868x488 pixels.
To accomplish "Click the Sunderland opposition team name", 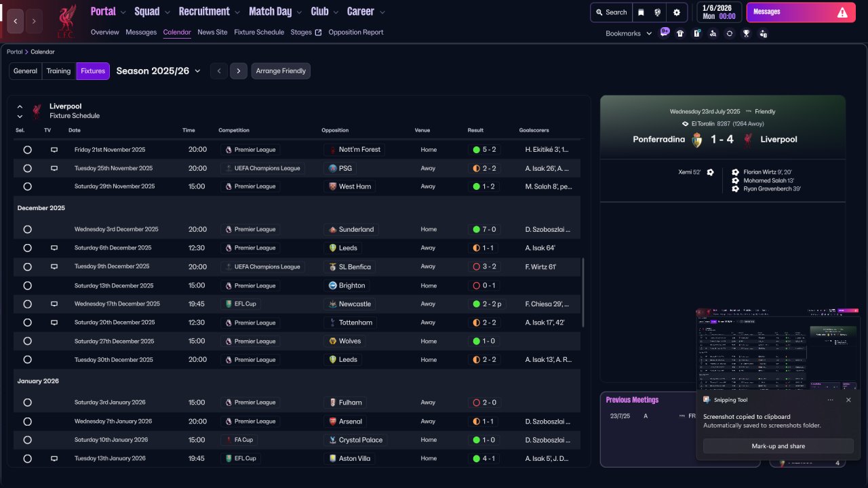I will [x=356, y=230].
